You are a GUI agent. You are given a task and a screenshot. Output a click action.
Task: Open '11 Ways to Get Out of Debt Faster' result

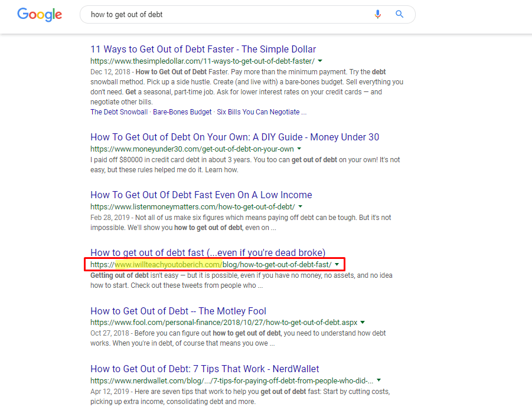tap(203, 50)
